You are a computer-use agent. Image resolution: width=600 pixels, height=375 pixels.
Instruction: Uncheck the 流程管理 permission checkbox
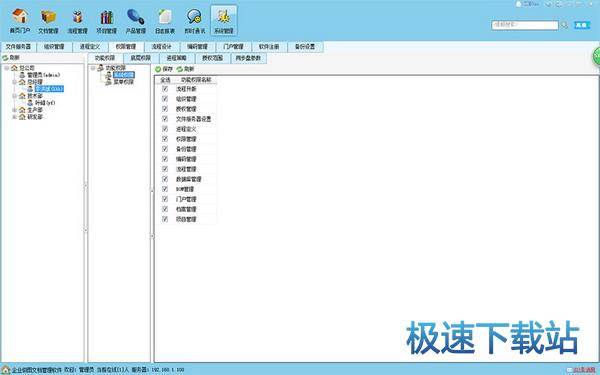165,169
